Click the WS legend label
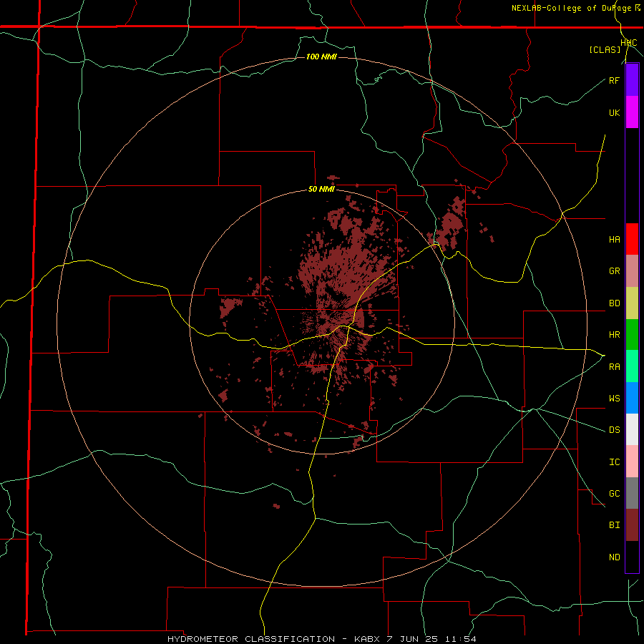 coord(614,399)
